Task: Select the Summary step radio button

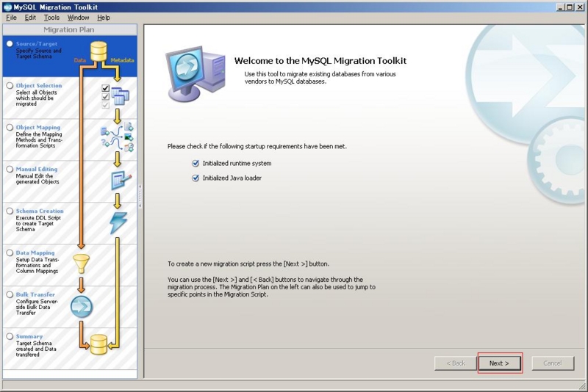Action: pyautogui.click(x=10, y=336)
